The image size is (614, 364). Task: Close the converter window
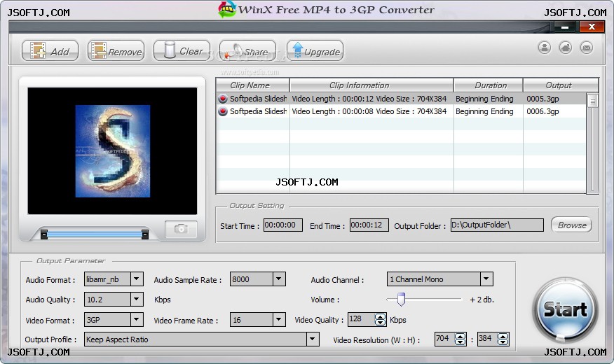pos(592,27)
